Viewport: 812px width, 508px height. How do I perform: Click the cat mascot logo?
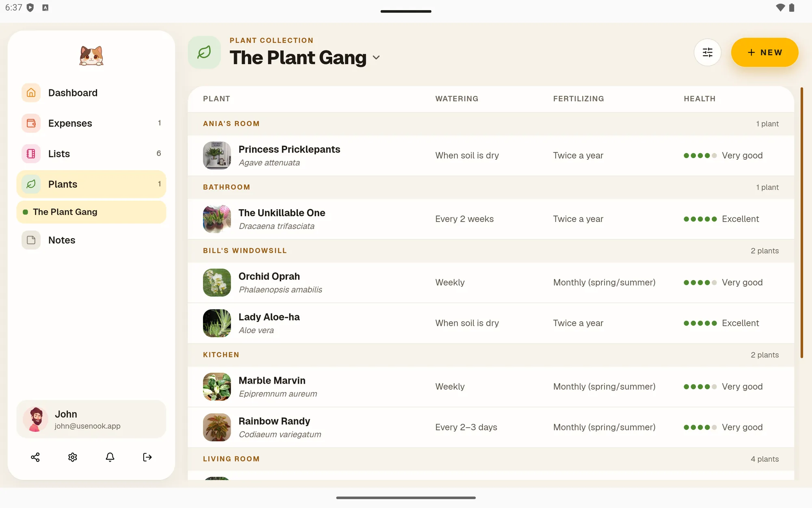coord(91,55)
